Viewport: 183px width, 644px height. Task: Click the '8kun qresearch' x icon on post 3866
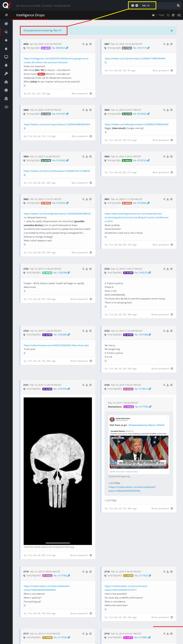91,136
